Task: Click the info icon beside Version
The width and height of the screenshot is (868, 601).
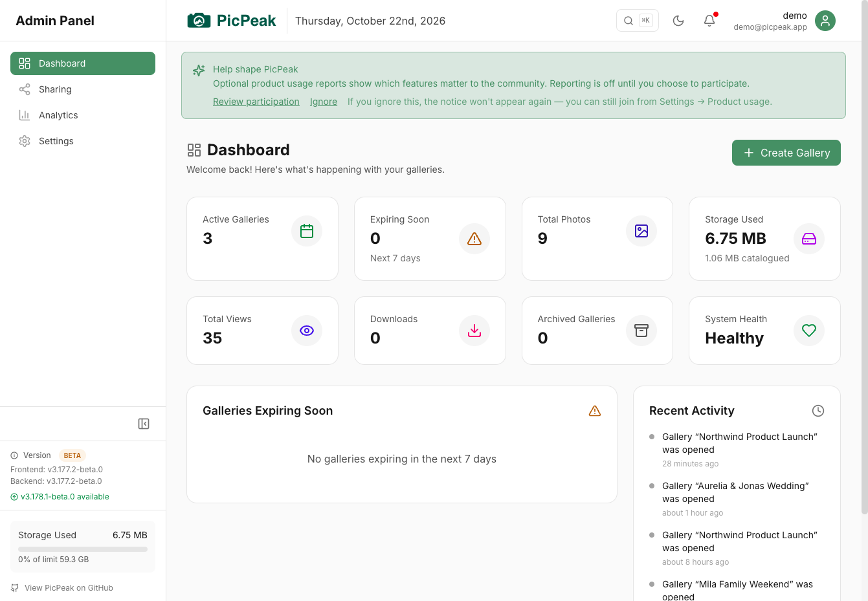Action: [14, 455]
